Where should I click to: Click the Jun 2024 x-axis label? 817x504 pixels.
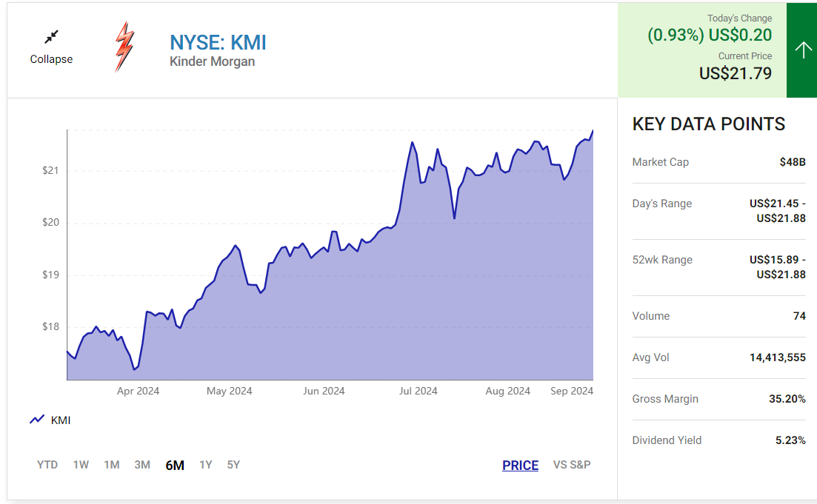(x=324, y=391)
